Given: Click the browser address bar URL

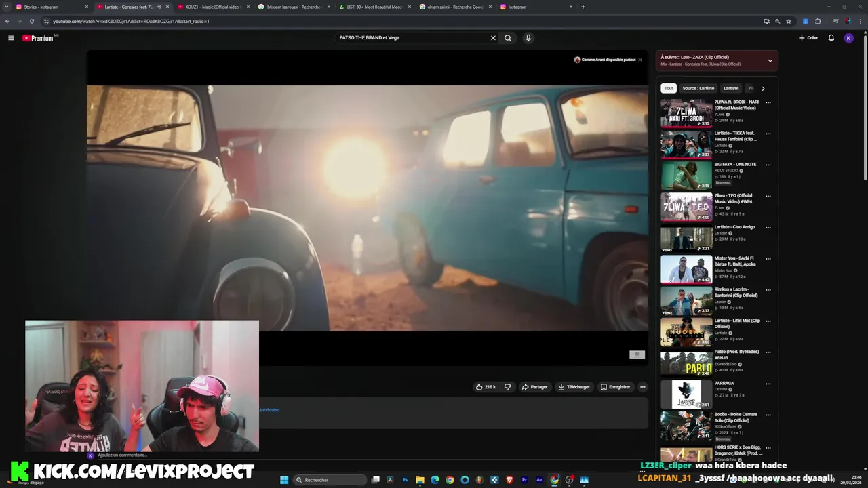Looking at the screenshot, I should tap(131, 21).
